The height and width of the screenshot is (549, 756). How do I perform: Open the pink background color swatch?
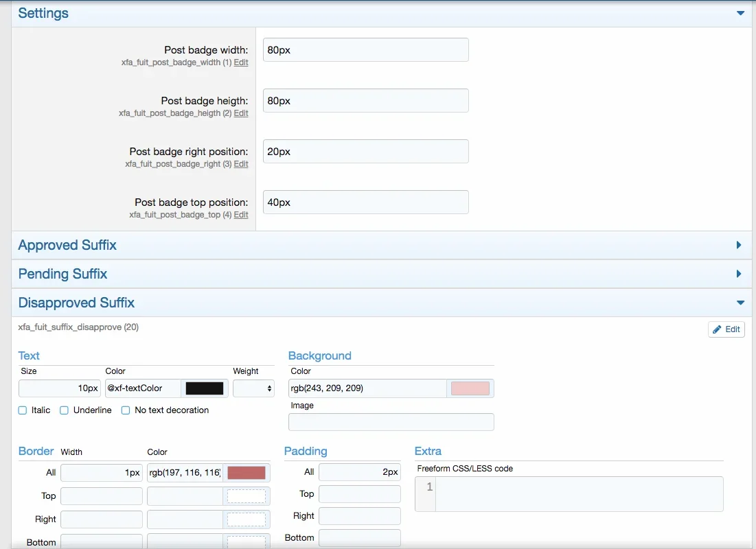tap(470, 388)
